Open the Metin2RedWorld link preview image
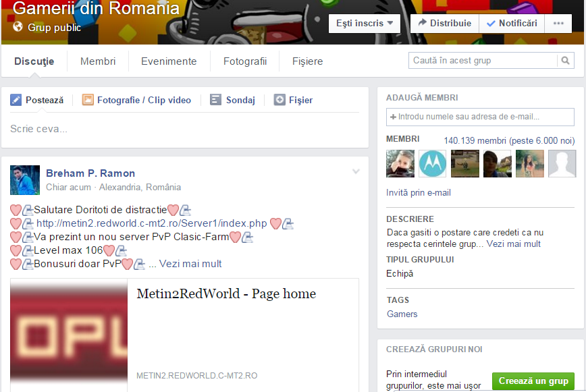 click(69, 335)
